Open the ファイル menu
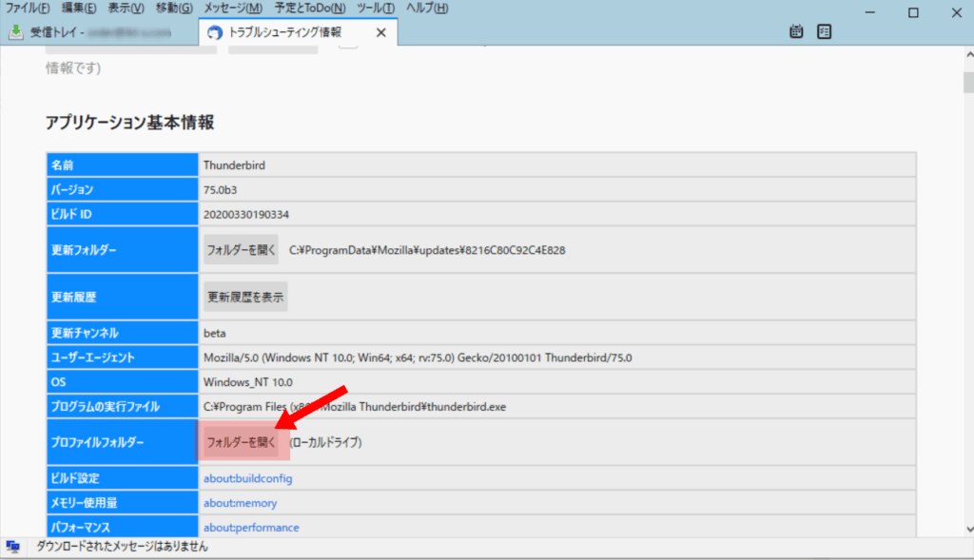Viewport: 974px width, 560px height. [27, 9]
